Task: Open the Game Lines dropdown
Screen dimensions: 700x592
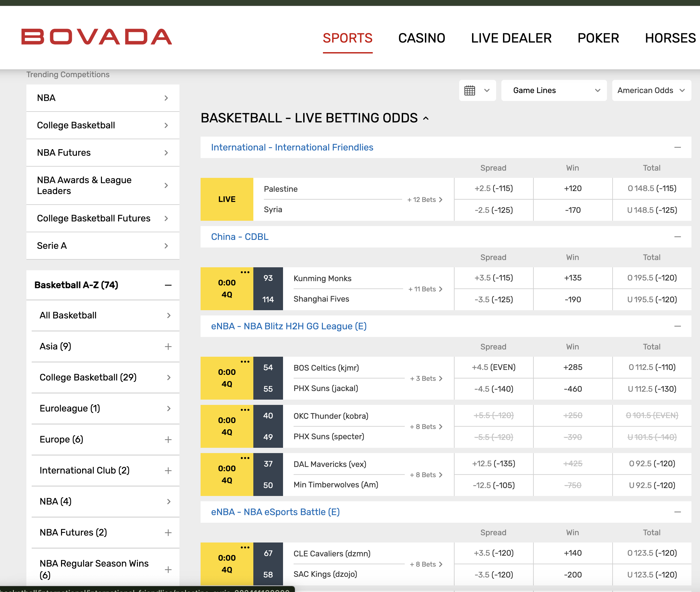Action: (x=554, y=91)
